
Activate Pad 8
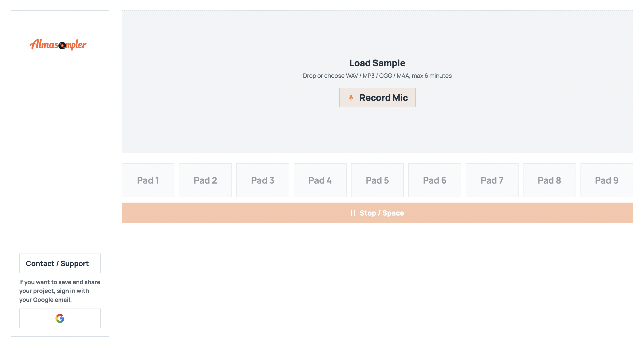tap(549, 180)
